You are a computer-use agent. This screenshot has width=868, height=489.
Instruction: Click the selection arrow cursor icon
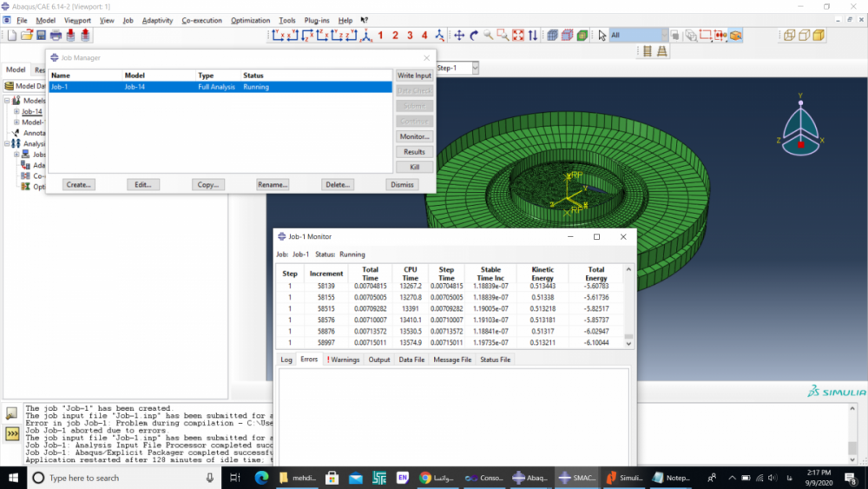point(602,36)
